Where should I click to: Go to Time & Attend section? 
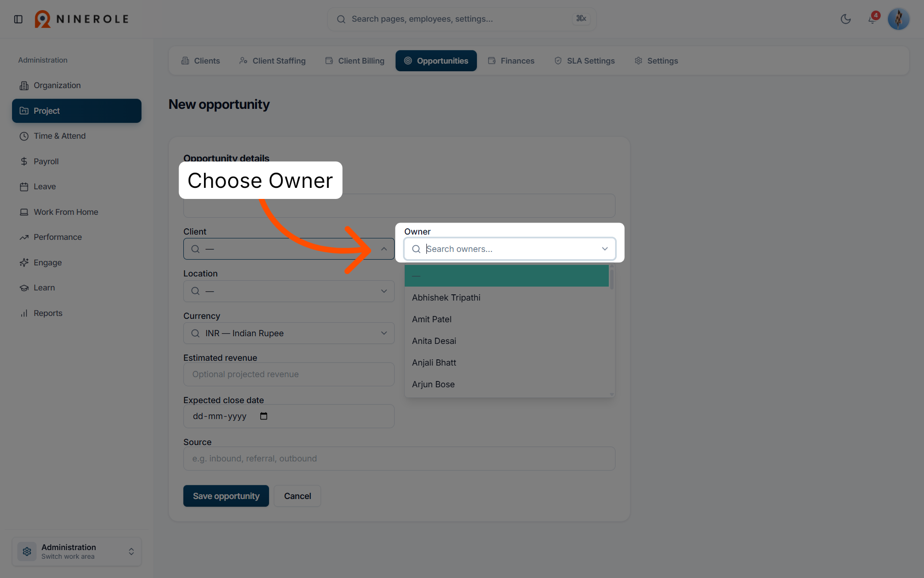[x=77, y=136]
